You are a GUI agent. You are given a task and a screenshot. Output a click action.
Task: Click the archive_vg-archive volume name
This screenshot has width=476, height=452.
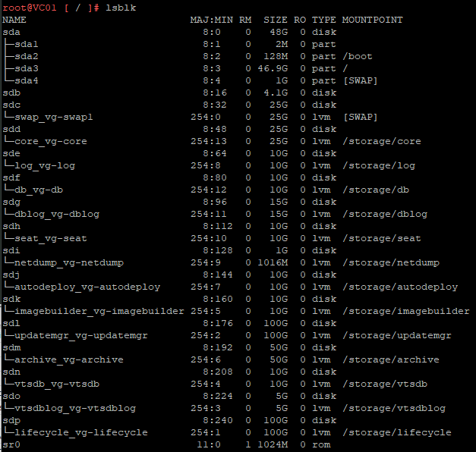[69, 359]
